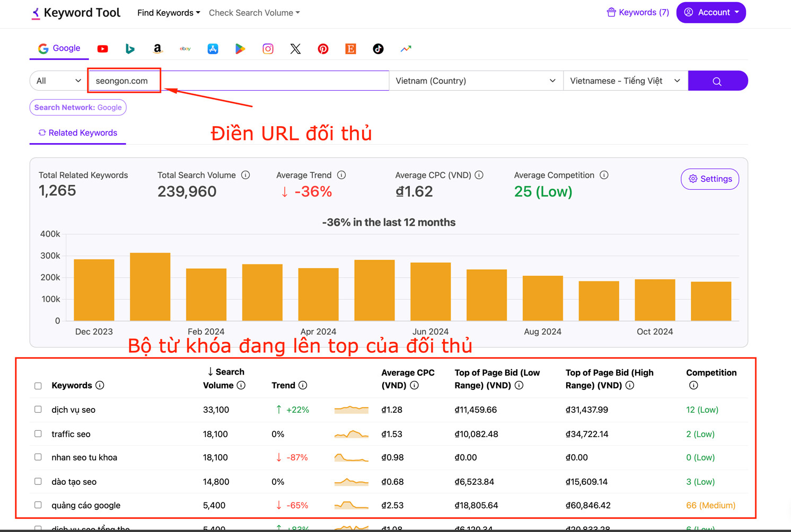Click the Oct 2024 chart bar
Viewport: 791px width, 532px height.
click(x=655, y=300)
